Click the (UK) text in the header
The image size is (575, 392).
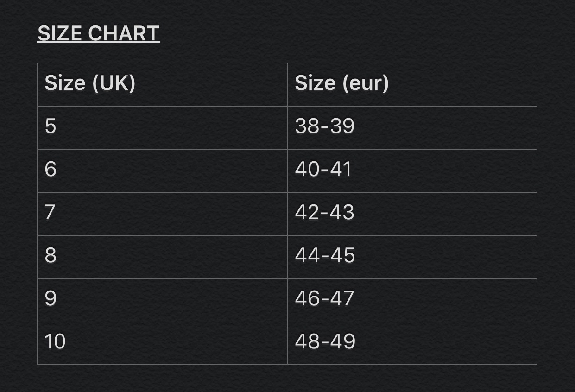114,83
